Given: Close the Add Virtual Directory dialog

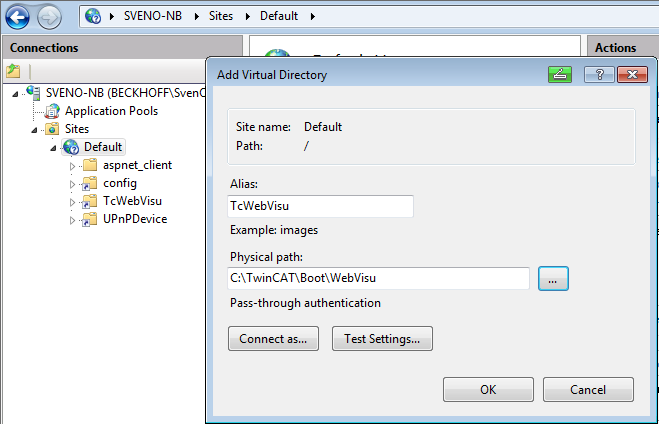Looking at the screenshot, I should coord(632,74).
